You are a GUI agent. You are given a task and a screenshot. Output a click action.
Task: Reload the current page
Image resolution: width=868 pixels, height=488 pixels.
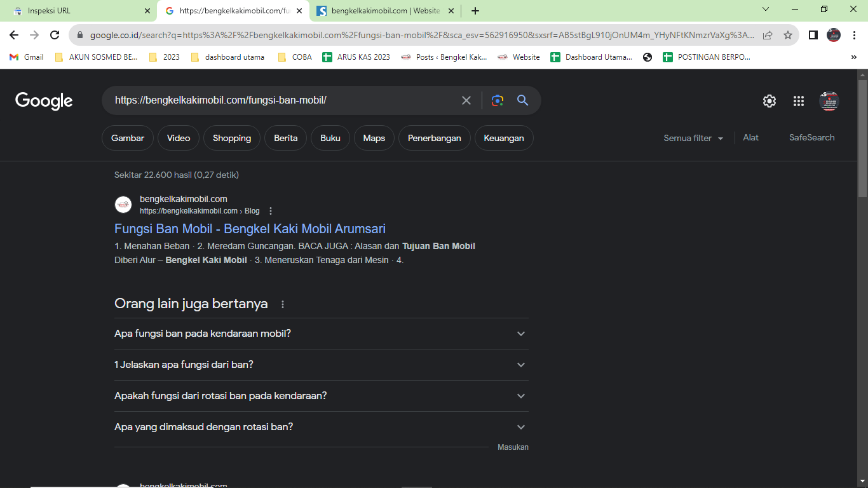tap(55, 35)
